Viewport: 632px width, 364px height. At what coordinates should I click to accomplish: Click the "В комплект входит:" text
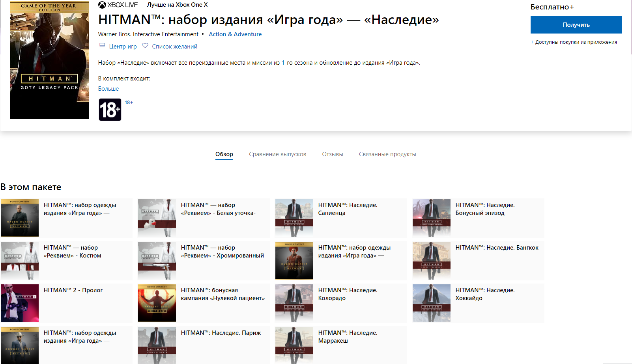point(124,78)
